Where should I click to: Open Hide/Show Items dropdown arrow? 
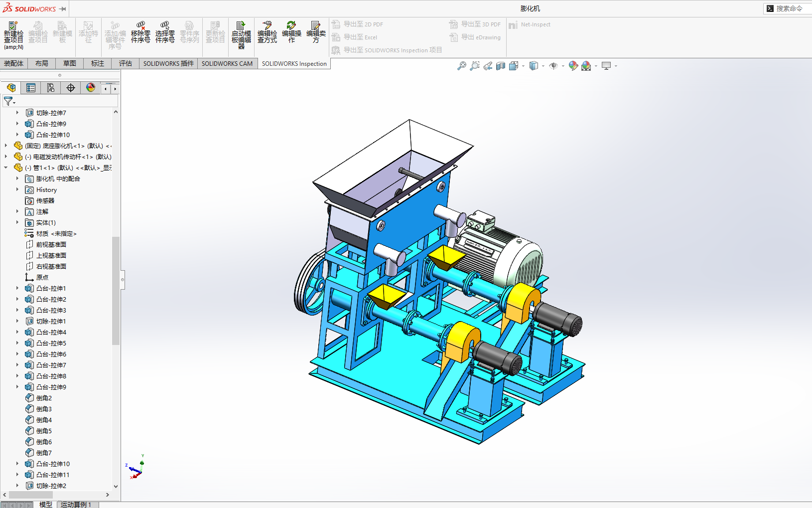click(563, 66)
